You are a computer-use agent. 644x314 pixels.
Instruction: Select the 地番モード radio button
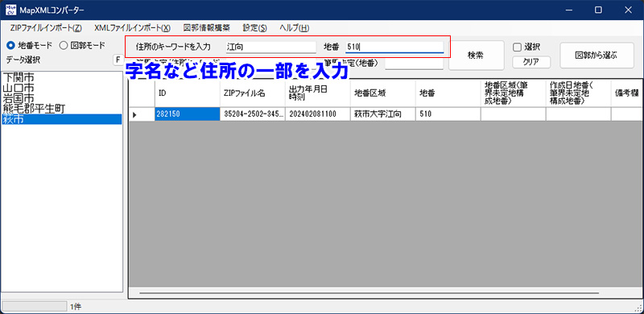[x=29, y=45]
